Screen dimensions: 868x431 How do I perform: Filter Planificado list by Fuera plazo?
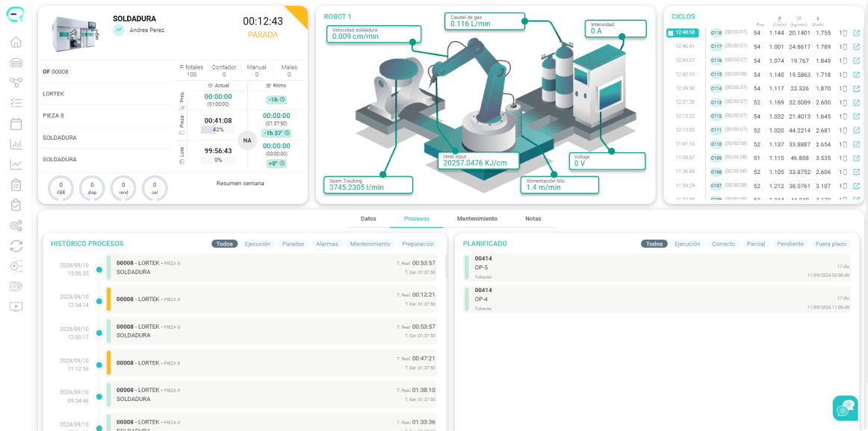[x=831, y=244]
